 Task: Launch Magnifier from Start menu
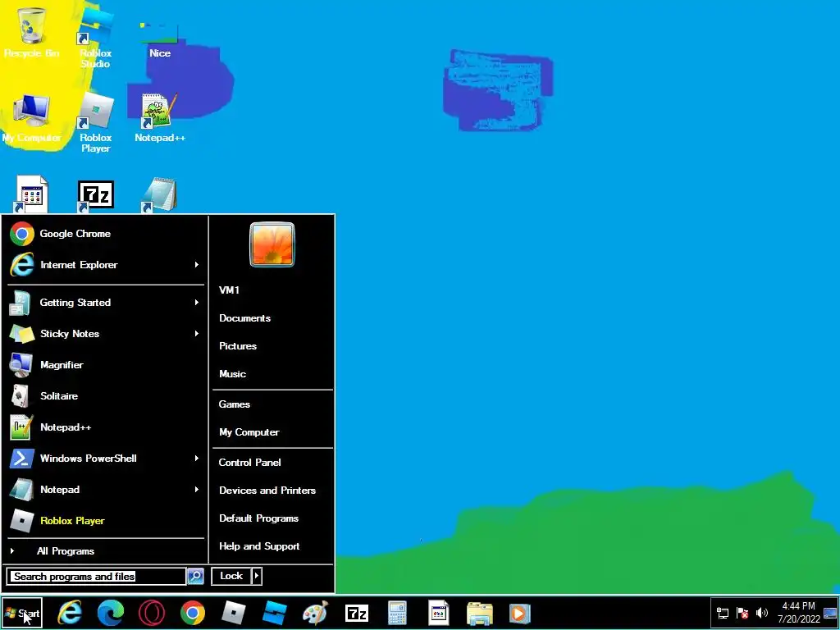[106, 365]
